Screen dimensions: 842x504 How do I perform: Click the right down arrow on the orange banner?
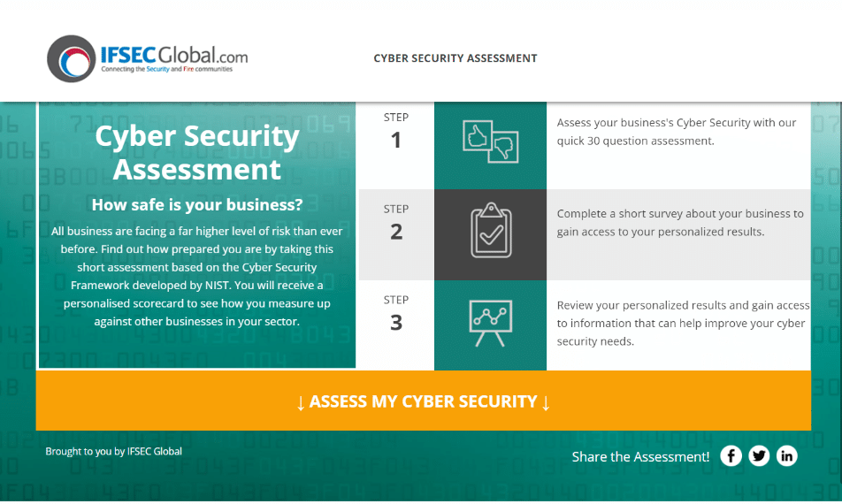[546, 402]
